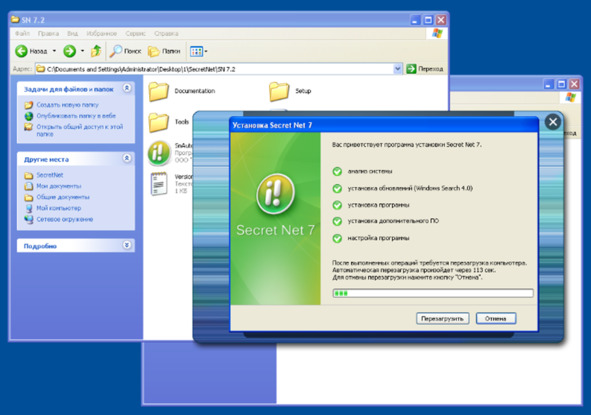Viewport: 591px width, 415px height.
Task: Open Общие документы link
Action: [x=63, y=197]
